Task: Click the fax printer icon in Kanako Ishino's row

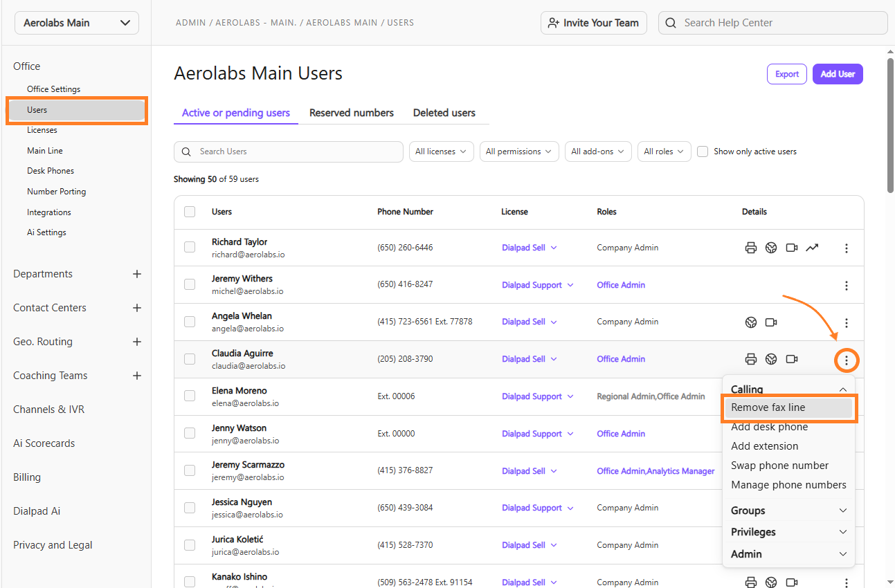Action: click(x=751, y=582)
